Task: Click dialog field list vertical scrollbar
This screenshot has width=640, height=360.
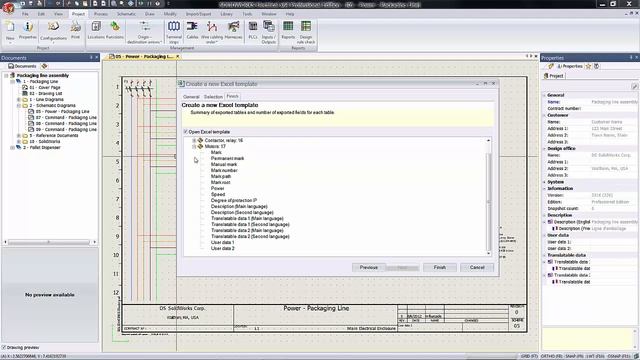Action: 489,196
